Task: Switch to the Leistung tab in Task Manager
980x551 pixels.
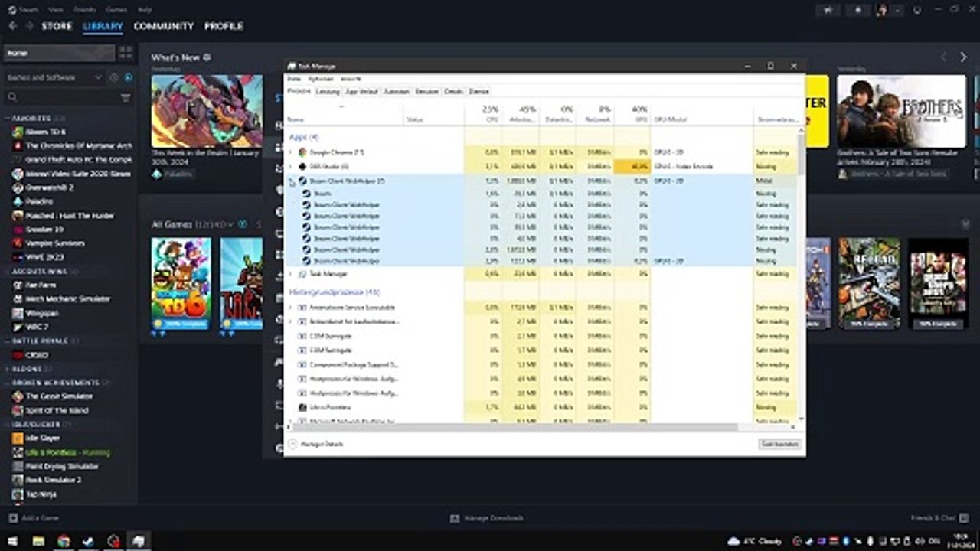Action: pos(328,91)
